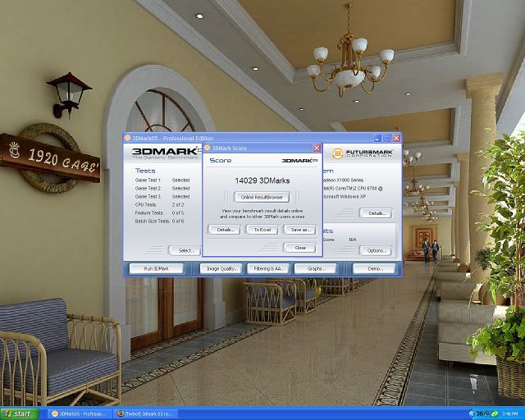Open Options button in Results section
Viewport: 525px width, 420px height.
376,250
